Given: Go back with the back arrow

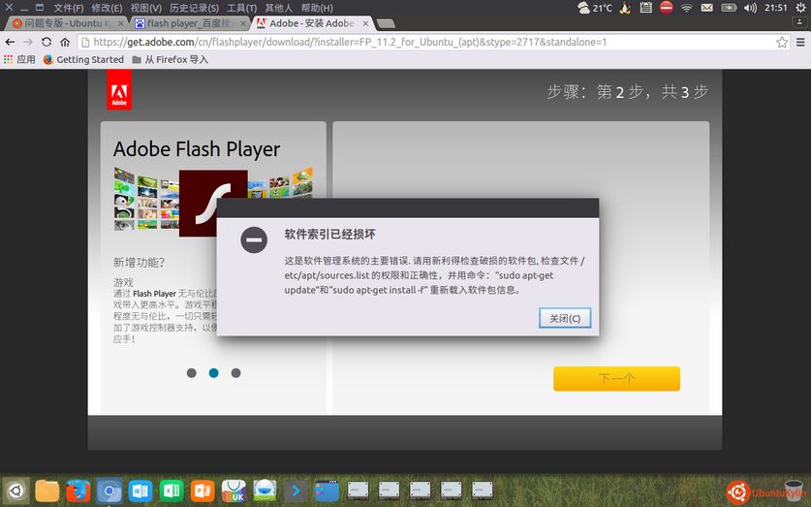Looking at the screenshot, I should [x=10, y=42].
